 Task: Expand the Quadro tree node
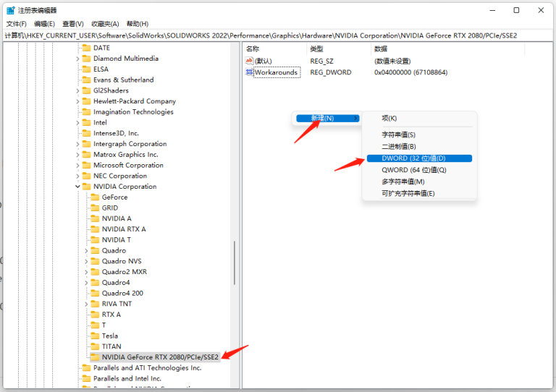pyautogui.click(x=86, y=251)
